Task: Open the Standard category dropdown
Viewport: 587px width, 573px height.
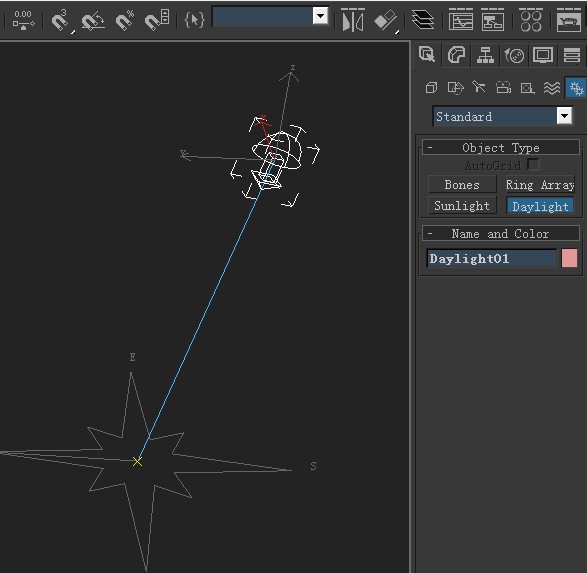Action: pos(502,116)
